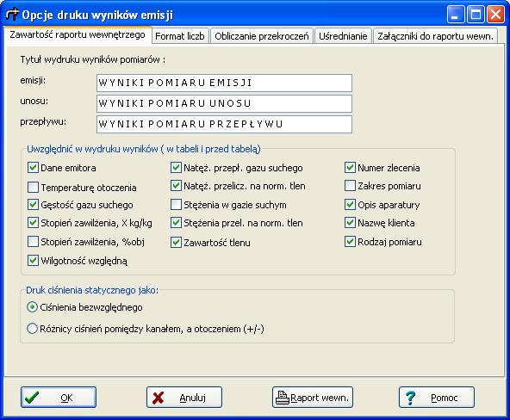Uncheck Numer zlecenia checkbox
510x420 pixels.
[350, 168]
